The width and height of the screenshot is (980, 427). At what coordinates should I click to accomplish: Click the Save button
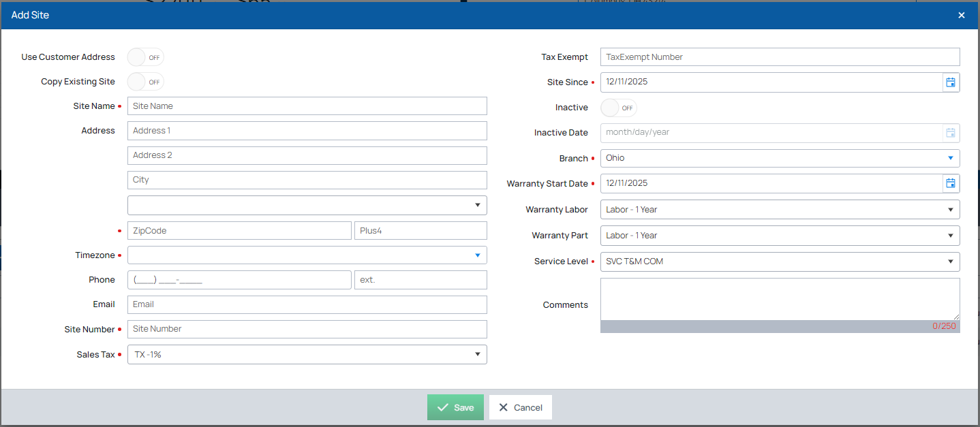[455, 407]
